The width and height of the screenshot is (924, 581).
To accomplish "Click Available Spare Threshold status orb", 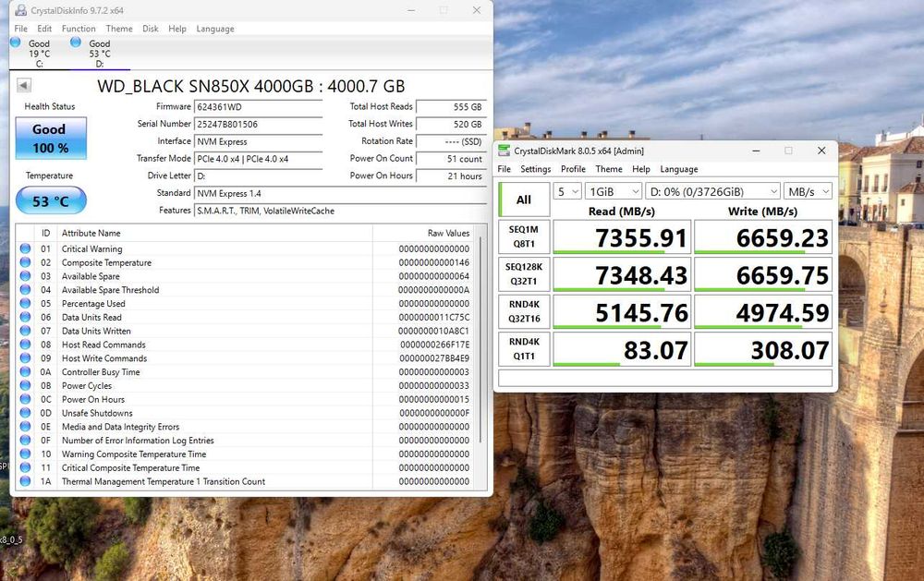I will click(x=25, y=289).
